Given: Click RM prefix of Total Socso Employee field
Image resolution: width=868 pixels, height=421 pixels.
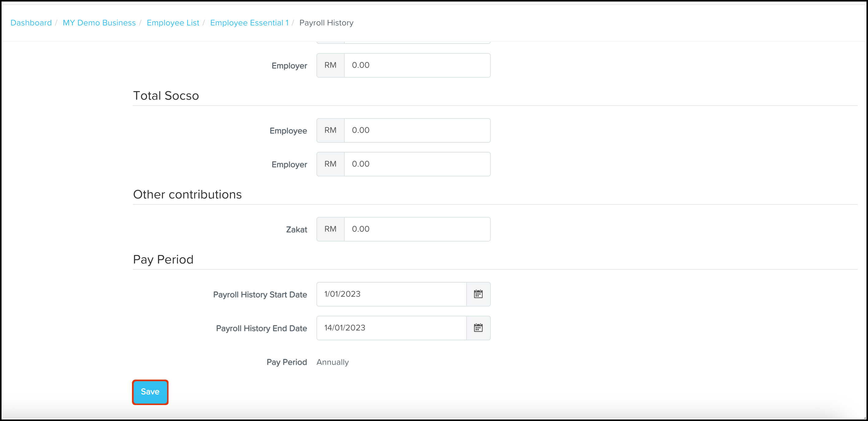Looking at the screenshot, I should coord(331,130).
